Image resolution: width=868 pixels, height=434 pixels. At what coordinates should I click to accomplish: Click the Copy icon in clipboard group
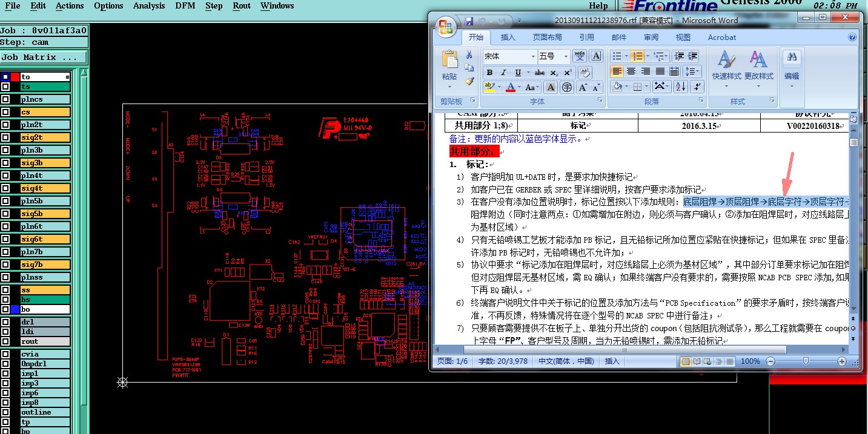coord(469,68)
